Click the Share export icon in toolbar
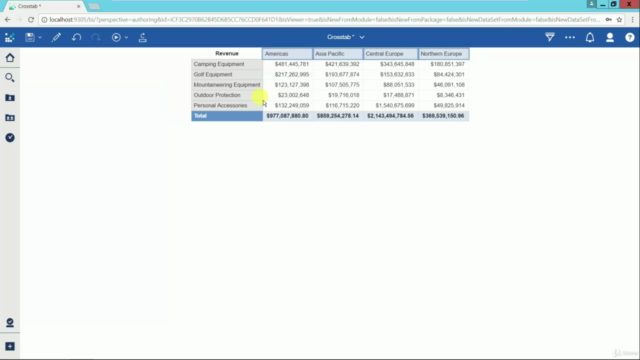Image resolution: width=640 pixels, height=360 pixels. (142, 38)
